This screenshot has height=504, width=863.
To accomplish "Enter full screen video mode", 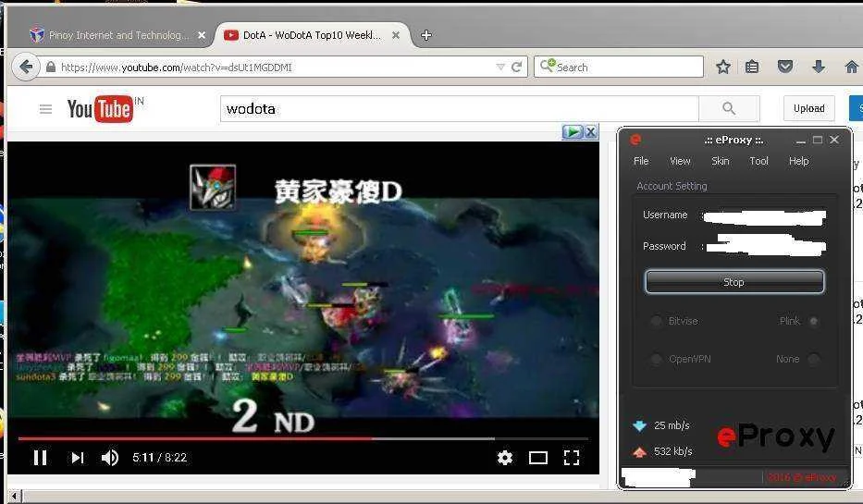I will [572, 457].
